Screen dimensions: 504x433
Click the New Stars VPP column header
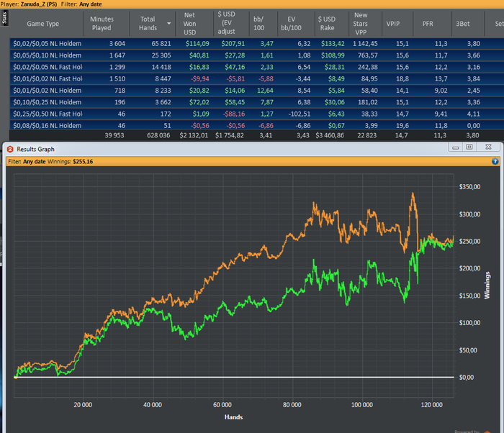361,24
